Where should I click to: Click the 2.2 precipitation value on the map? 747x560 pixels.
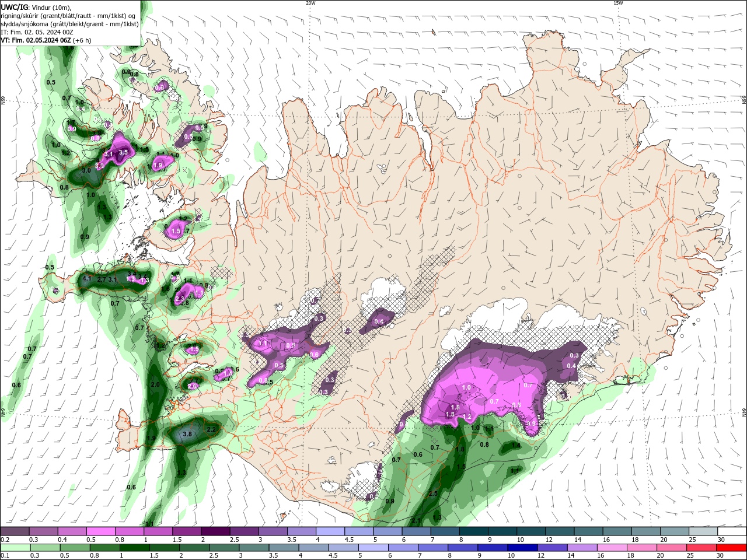tap(211, 429)
